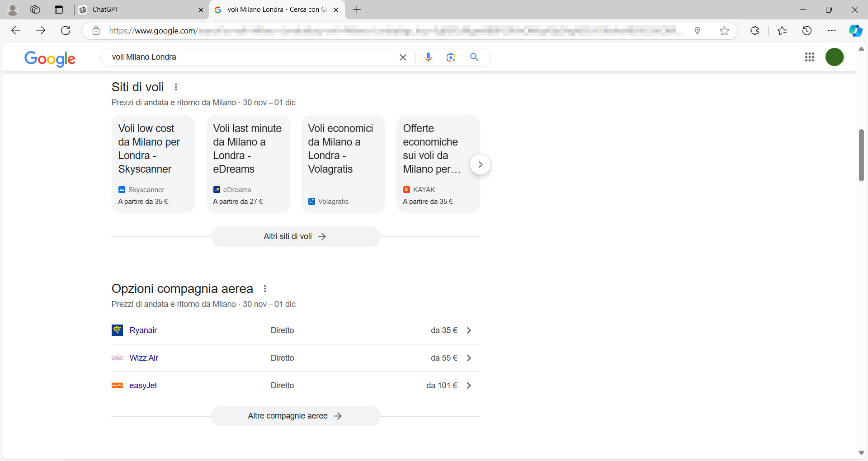The image size is (868, 461).
Task: Open the Copilot sidebar icon
Action: (855, 30)
